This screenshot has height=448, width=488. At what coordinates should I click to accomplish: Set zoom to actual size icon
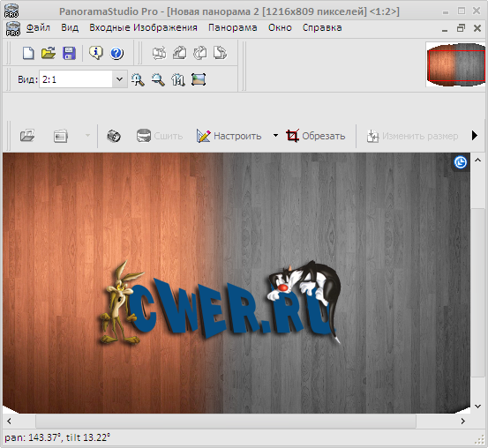[178, 79]
